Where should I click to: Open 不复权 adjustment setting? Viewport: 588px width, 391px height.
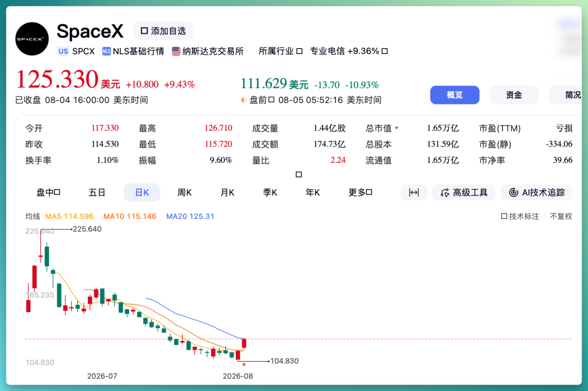pyautogui.click(x=561, y=217)
